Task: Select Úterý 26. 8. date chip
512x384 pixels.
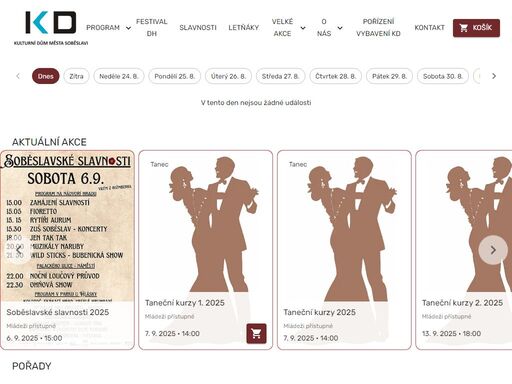Action: (x=228, y=76)
